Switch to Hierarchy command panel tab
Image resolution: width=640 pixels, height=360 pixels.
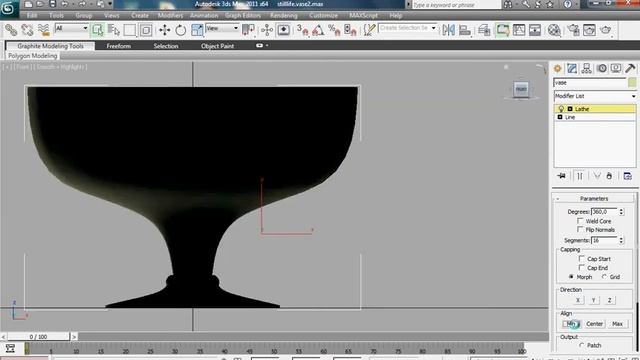pos(587,69)
